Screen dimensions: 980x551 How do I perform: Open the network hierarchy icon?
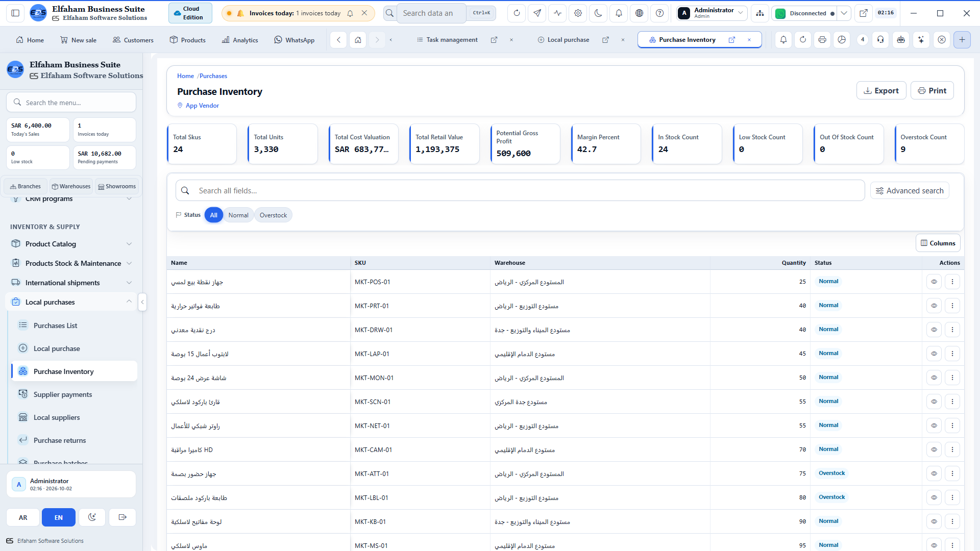click(x=760, y=13)
